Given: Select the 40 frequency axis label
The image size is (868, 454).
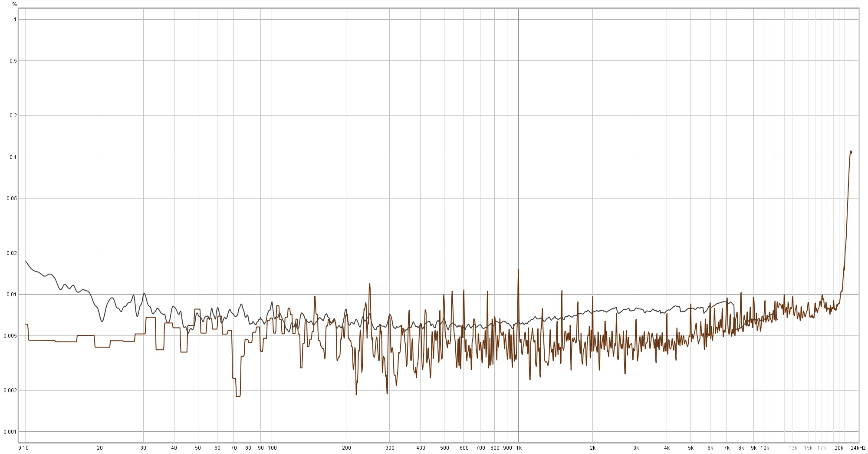Looking at the screenshot, I should (x=174, y=448).
